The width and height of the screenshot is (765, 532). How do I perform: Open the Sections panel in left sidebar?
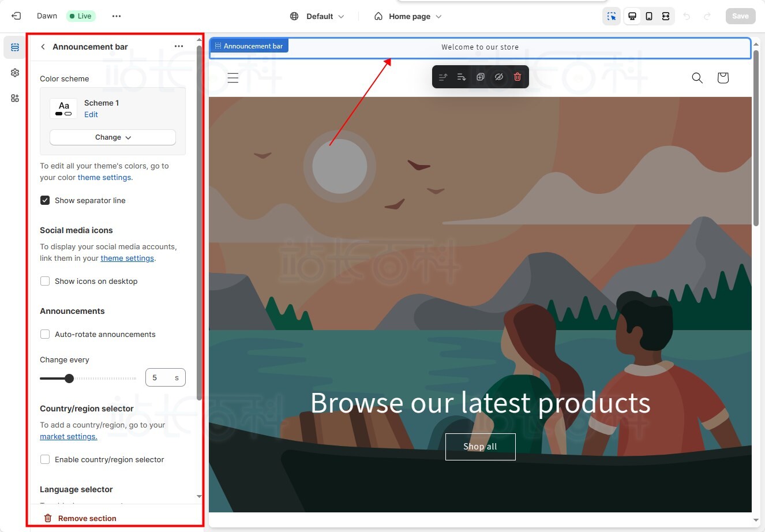tap(15, 47)
